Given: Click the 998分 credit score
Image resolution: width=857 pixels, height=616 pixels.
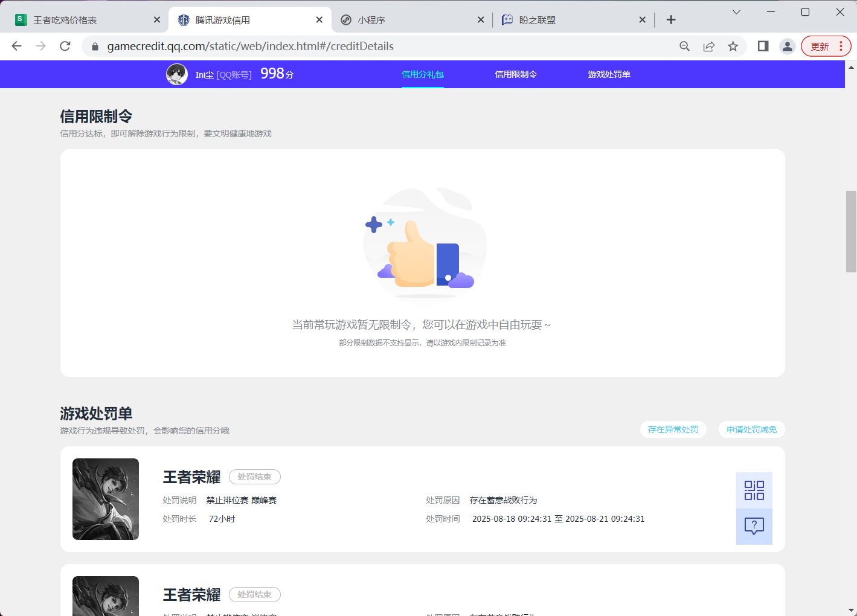Looking at the screenshot, I should (277, 74).
